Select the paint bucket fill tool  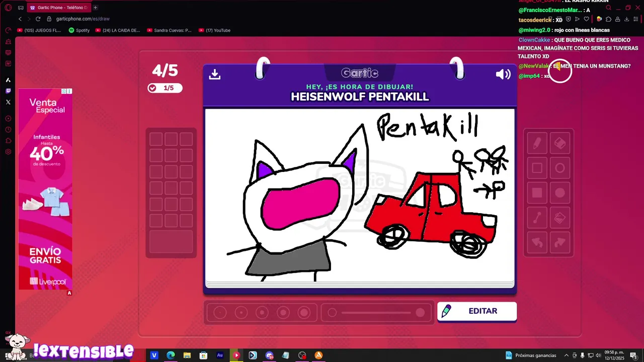pos(560,218)
